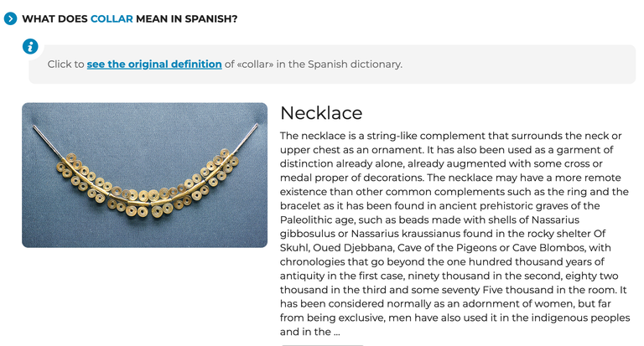Click the truncated ellipsis after 'and in the'
Image resolution: width=644 pixels, height=346 pixels.
coord(337,332)
